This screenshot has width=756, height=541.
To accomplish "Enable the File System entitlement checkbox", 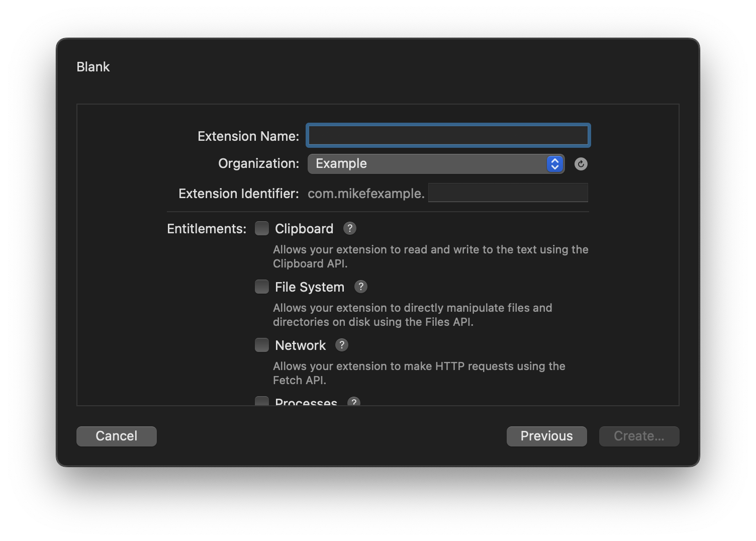I will point(261,287).
